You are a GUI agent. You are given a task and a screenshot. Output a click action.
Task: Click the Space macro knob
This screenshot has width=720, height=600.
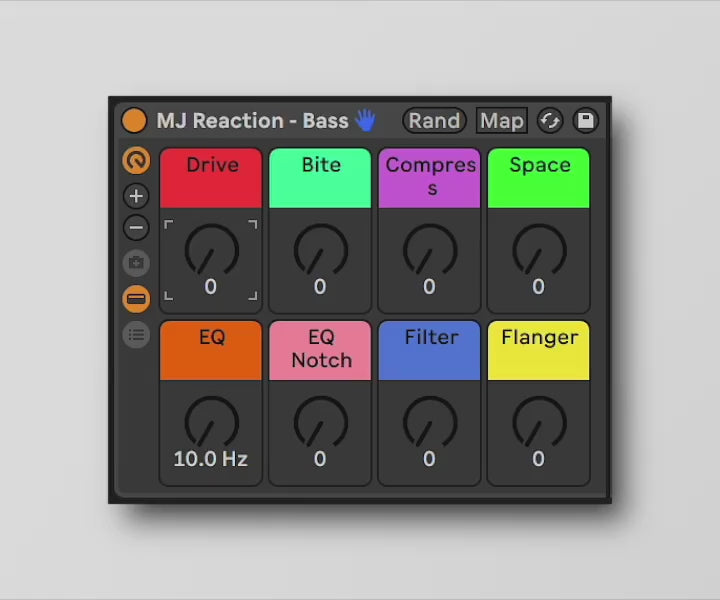pyautogui.click(x=539, y=250)
